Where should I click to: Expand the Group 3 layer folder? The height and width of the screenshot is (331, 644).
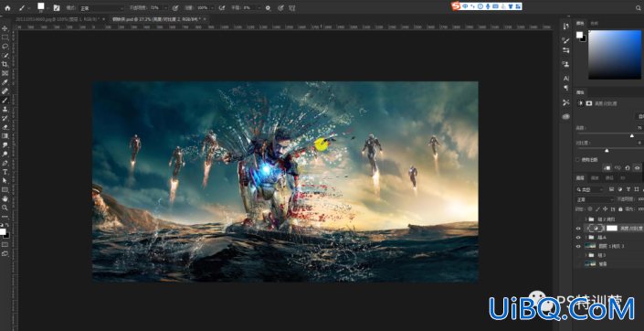(x=586, y=255)
